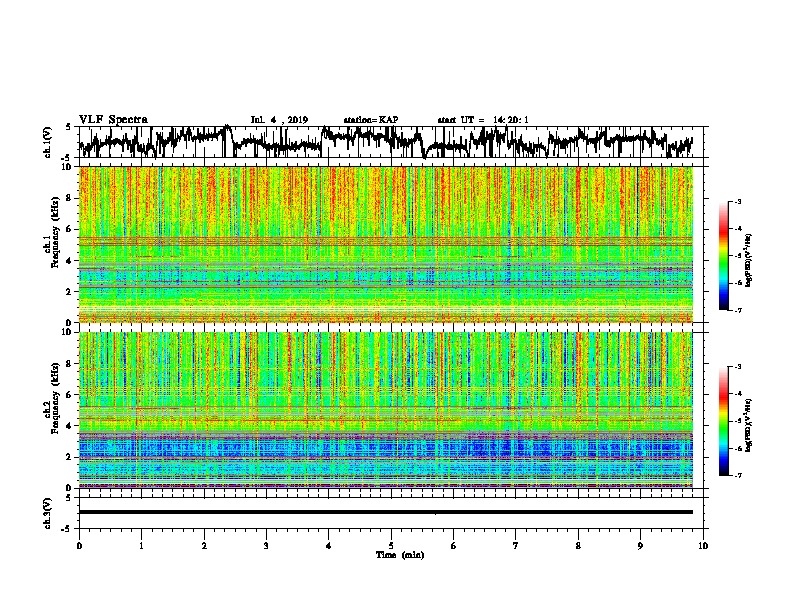Select the "Jul 4, 2019" date text
Image resolution: width=792 pixels, height=612 pixels.
tap(279, 120)
